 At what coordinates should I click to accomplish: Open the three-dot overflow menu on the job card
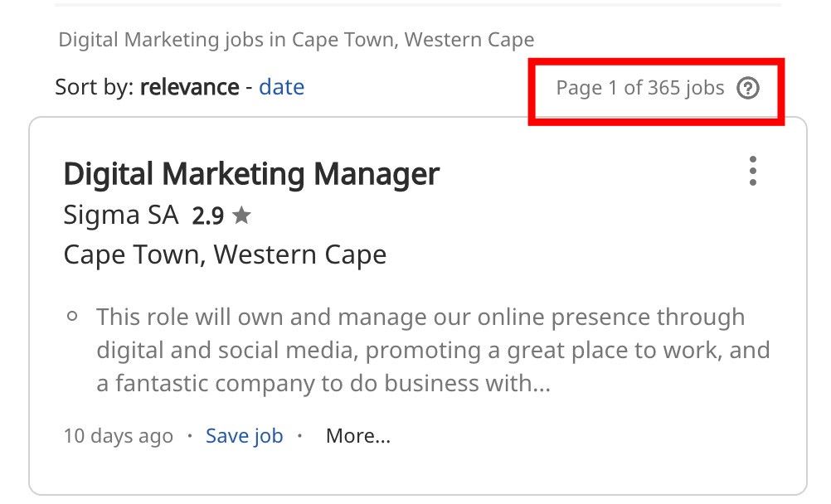click(x=753, y=172)
